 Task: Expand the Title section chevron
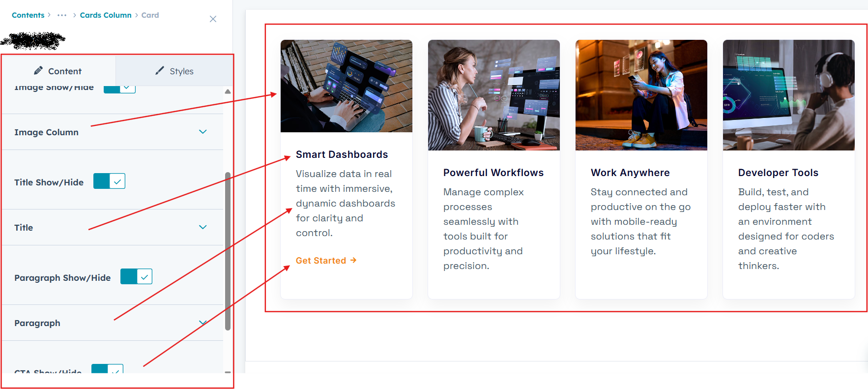[203, 227]
